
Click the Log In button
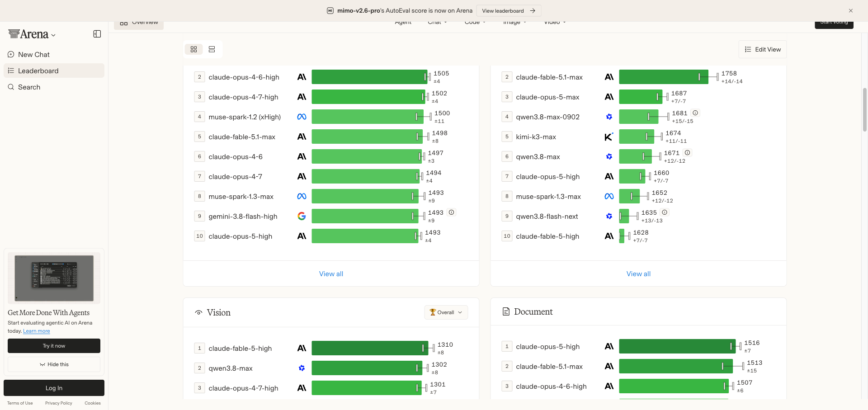point(54,388)
